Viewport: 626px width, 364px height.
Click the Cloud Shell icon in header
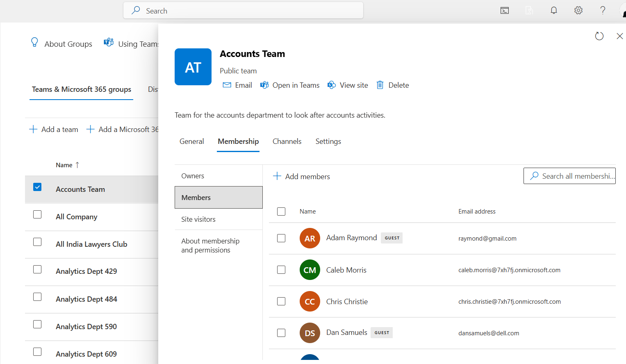coord(505,11)
